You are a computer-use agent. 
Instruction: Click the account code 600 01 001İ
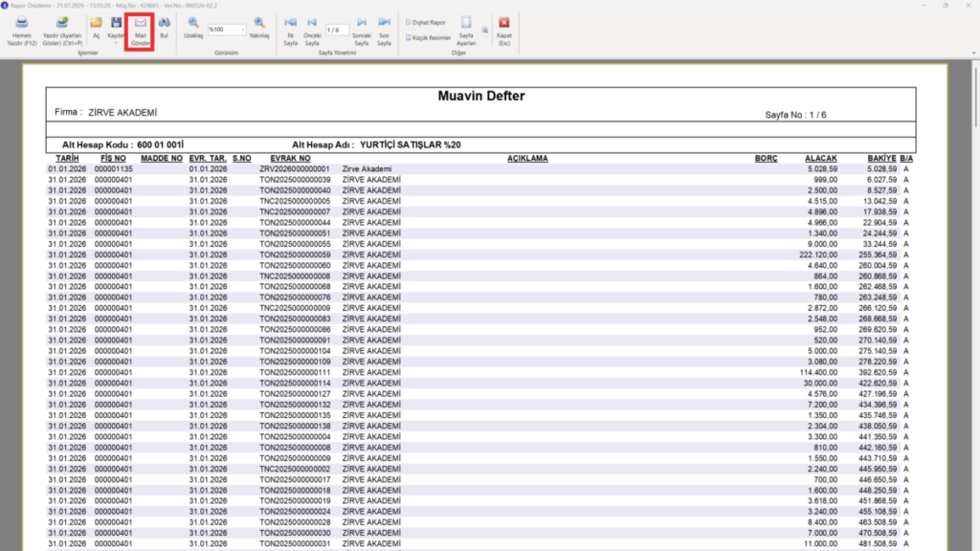click(x=160, y=145)
